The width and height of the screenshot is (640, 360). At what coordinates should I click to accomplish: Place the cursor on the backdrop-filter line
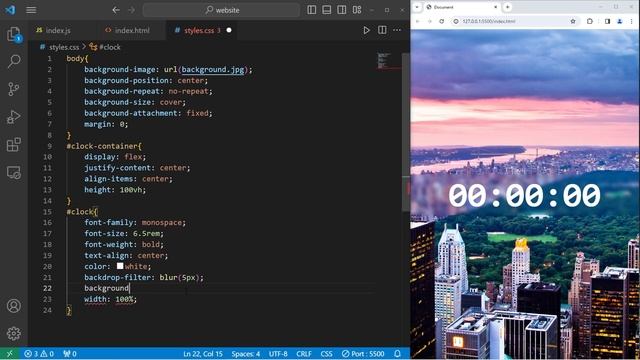[x=144, y=277]
